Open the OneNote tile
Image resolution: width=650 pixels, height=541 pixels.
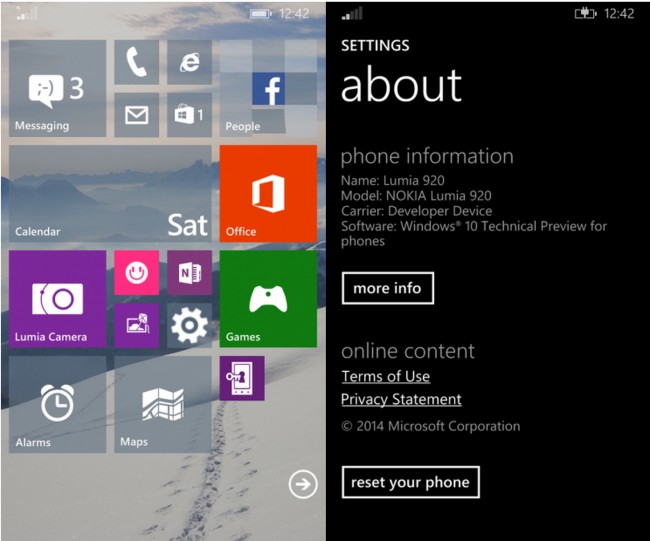[189, 273]
